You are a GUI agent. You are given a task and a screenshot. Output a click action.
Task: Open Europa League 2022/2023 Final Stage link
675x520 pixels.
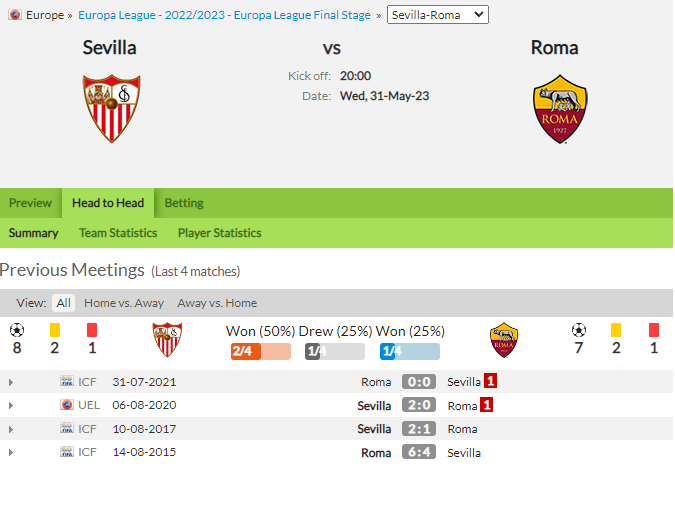tap(224, 15)
